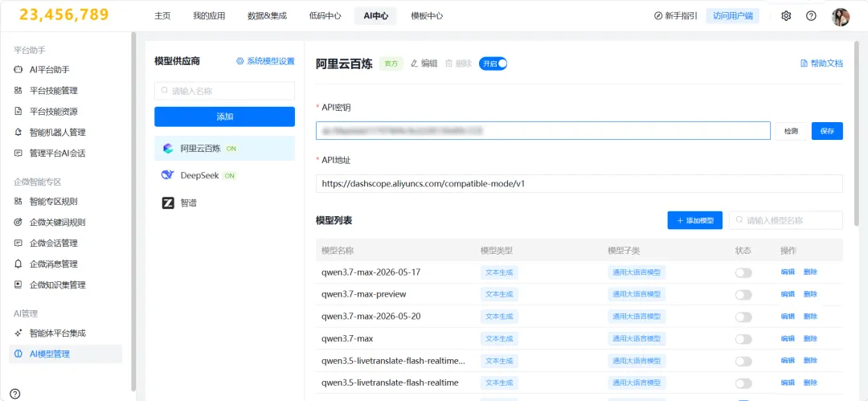Click 删除 for qwen3.7-max-preview
Image resolution: width=868 pixels, height=401 pixels.
(810, 294)
